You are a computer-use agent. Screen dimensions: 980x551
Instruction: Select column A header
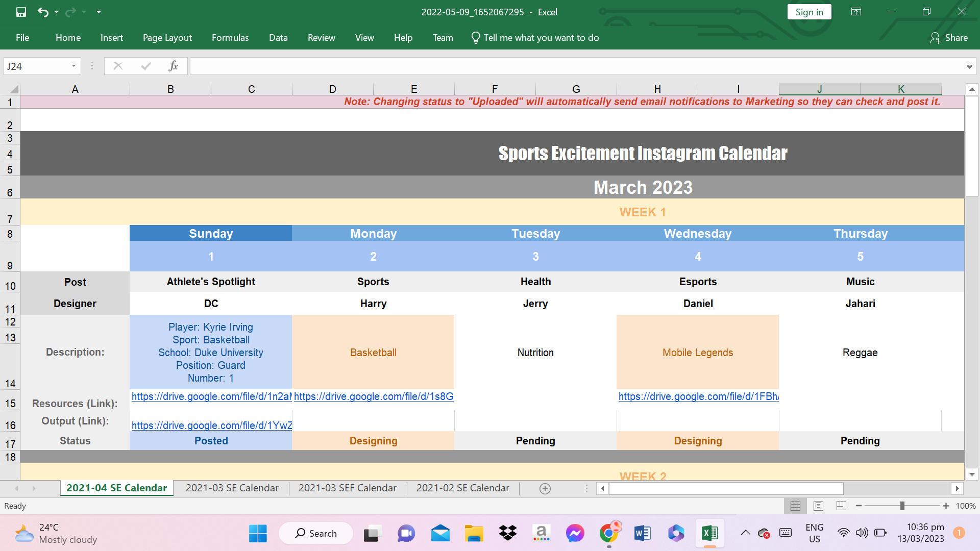click(x=75, y=89)
